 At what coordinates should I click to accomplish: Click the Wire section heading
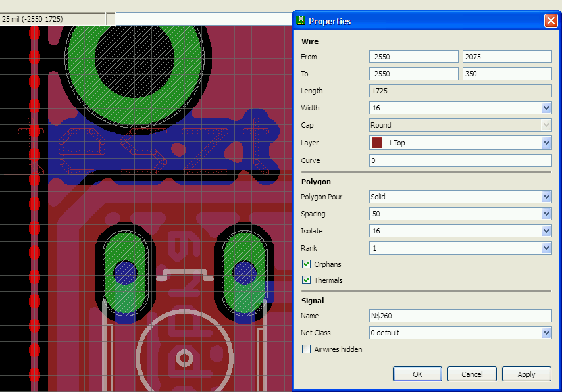tap(310, 41)
